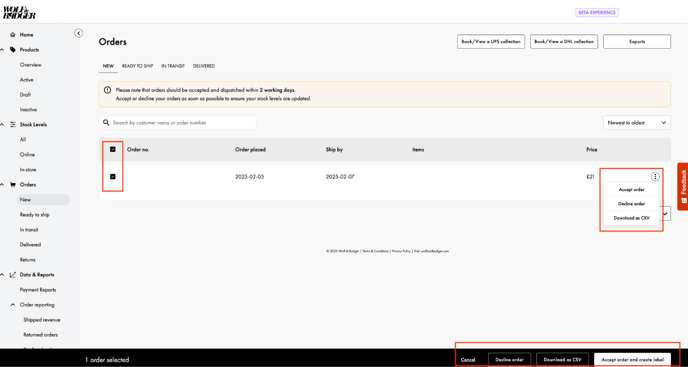Screen dimensions: 688x367
Task: Switch to the DELIVERED tab
Action: pos(204,66)
